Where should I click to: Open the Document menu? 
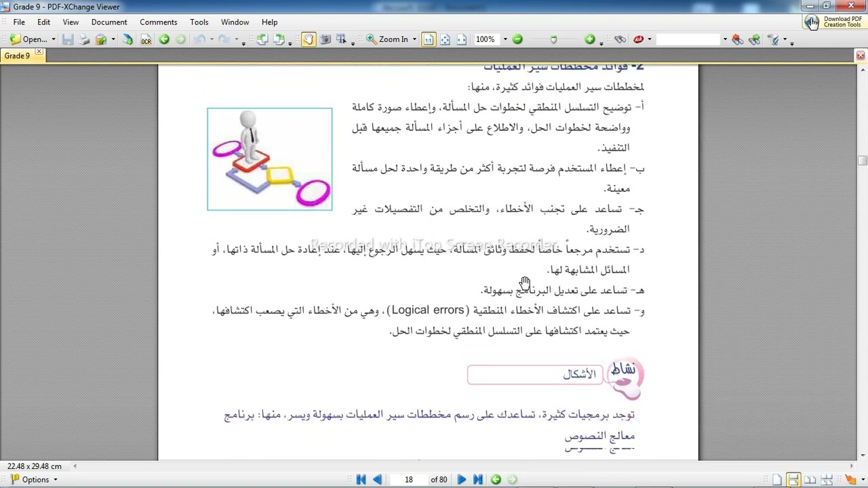coord(109,22)
